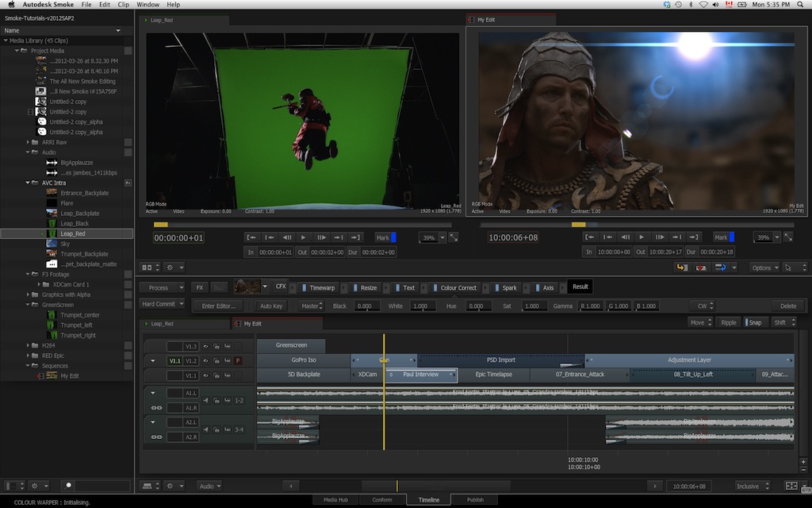The width and height of the screenshot is (812, 508).
Task: Switch to the Publish tab
Action: pos(475,500)
